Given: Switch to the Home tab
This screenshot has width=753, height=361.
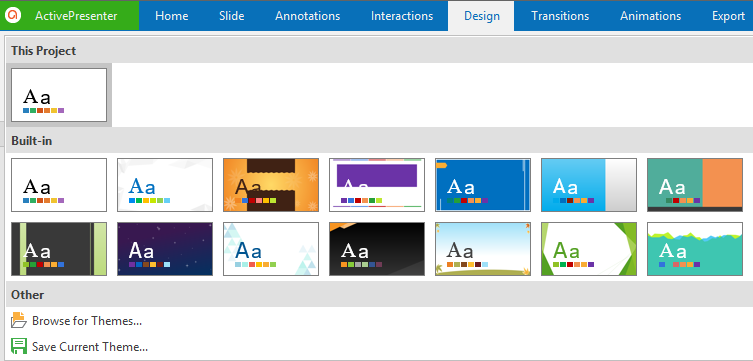Looking at the screenshot, I should point(171,16).
